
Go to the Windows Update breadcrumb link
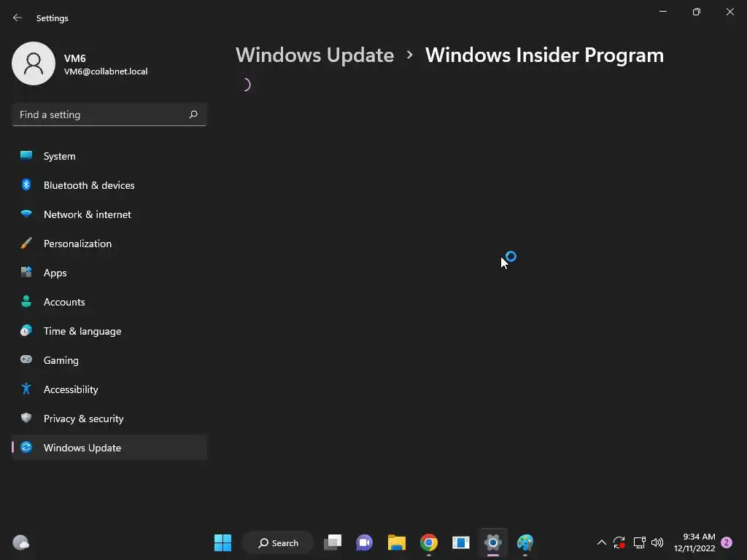[314, 55]
